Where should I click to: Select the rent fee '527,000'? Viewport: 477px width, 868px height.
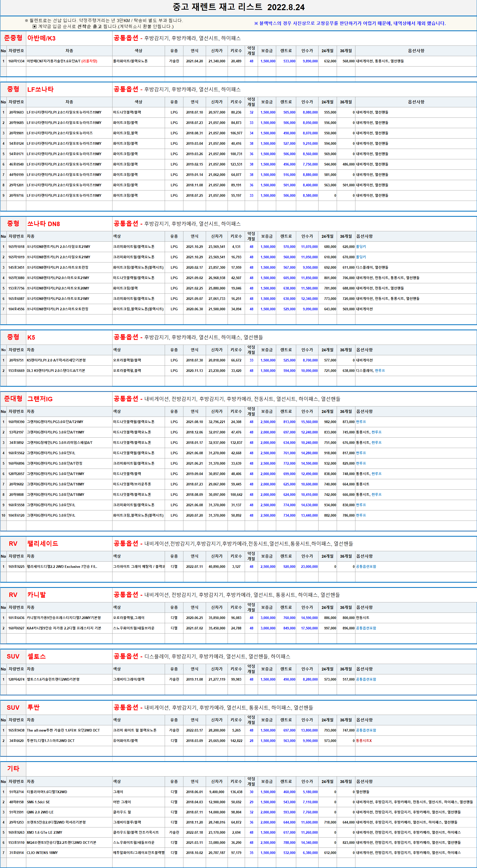289,143
